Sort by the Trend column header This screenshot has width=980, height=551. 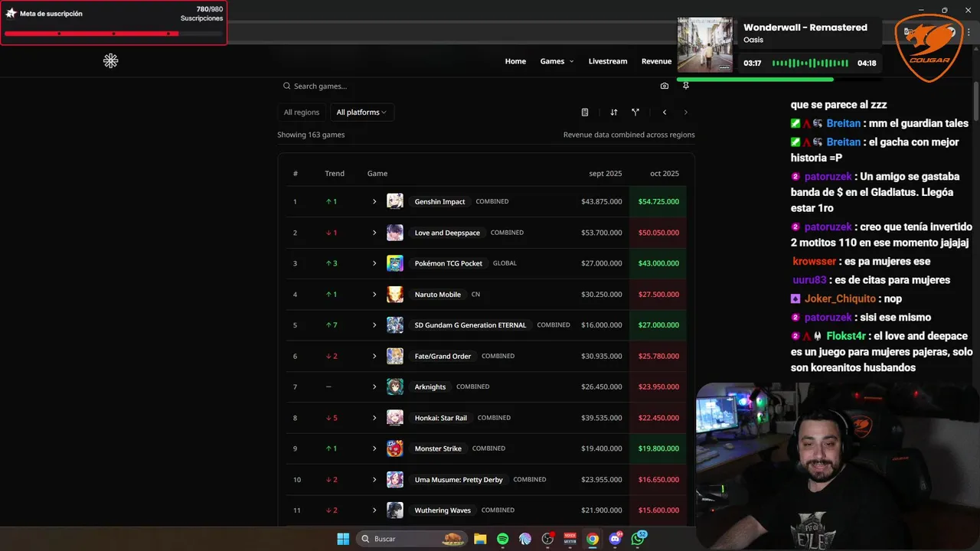pos(335,174)
